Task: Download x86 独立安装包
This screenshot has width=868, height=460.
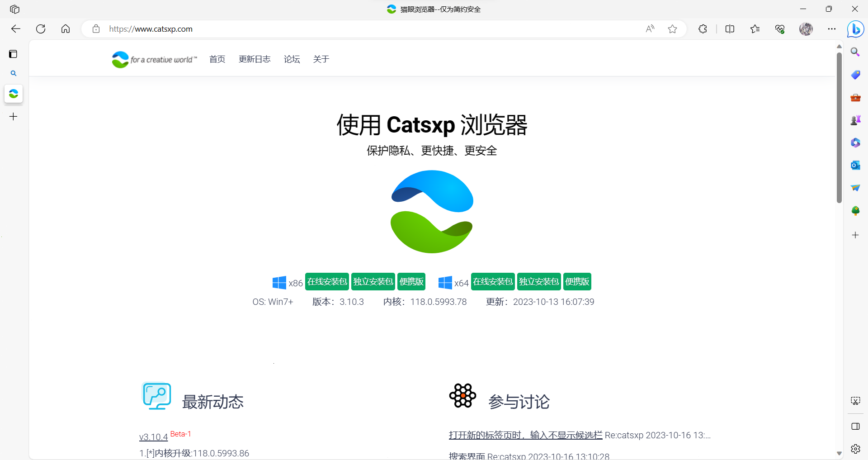Action: 373,281
